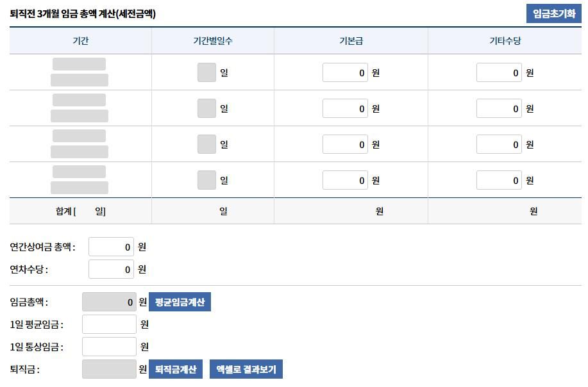Screen dimensions: 588x387
Task: Focus the fourth row 기본급 field
Action: pyautogui.click(x=345, y=181)
